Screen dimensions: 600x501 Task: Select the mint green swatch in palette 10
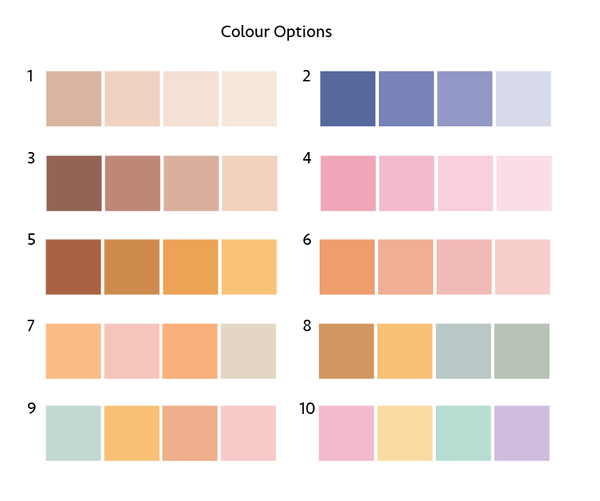[464, 433]
